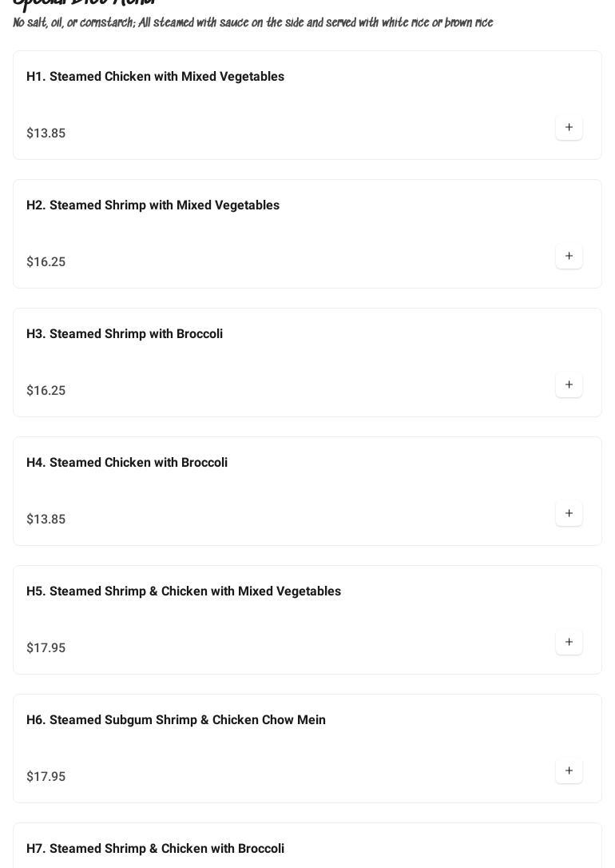
Task: Click the $13.85 price on H4 card
Action: tap(46, 520)
